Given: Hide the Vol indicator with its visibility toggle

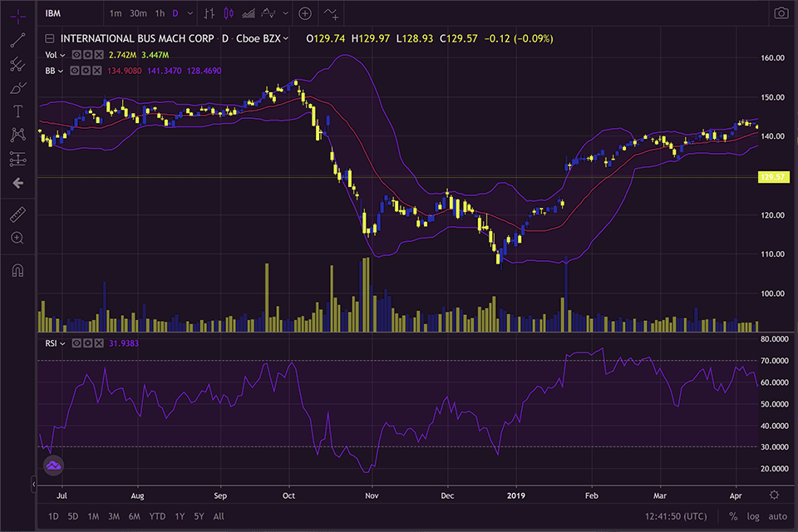Looking at the screenshot, I should (x=76, y=54).
